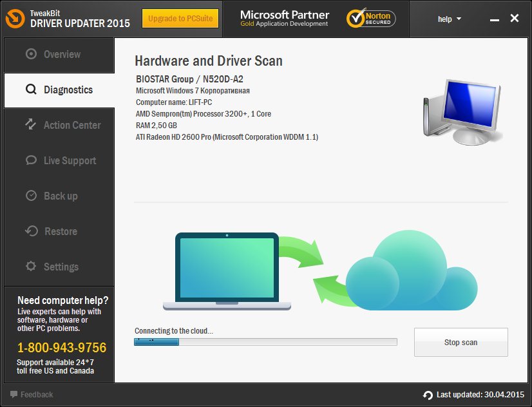Click the Computer name: LIFT-PC line
Viewport: 532px width, 407px height.
coord(174,102)
